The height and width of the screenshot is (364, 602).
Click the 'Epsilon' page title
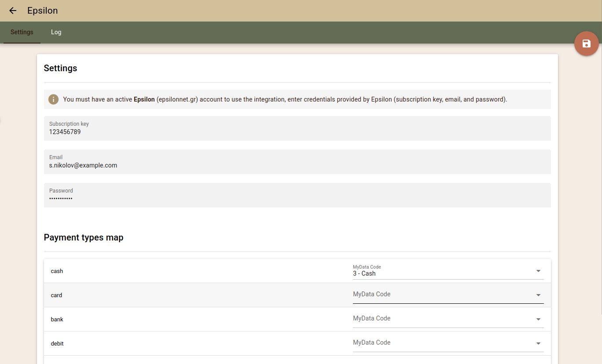[42, 11]
